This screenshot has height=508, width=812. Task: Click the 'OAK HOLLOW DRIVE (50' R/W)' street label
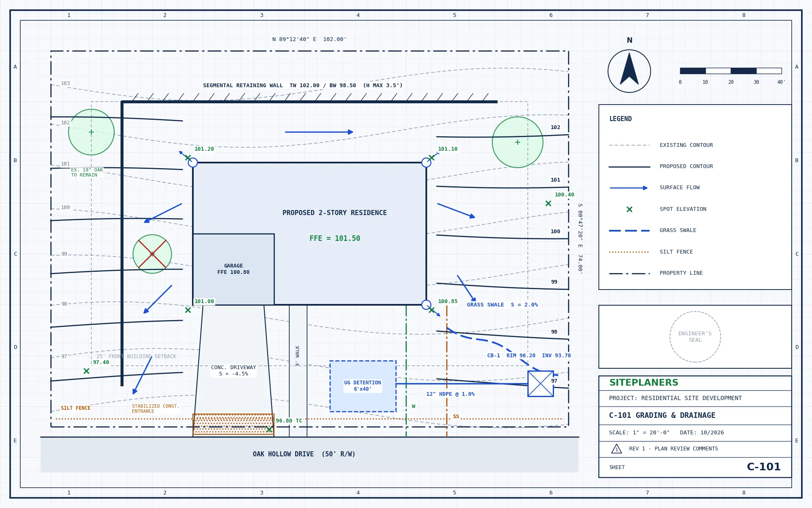tap(304, 454)
